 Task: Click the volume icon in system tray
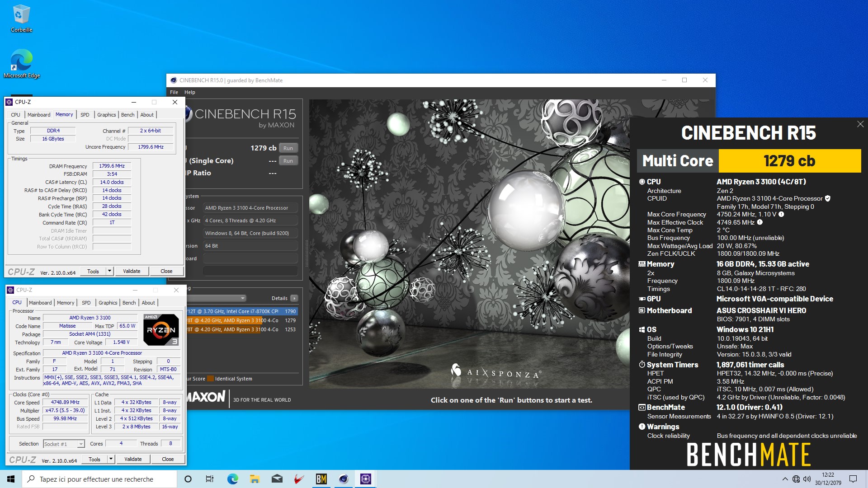[x=807, y=479]
